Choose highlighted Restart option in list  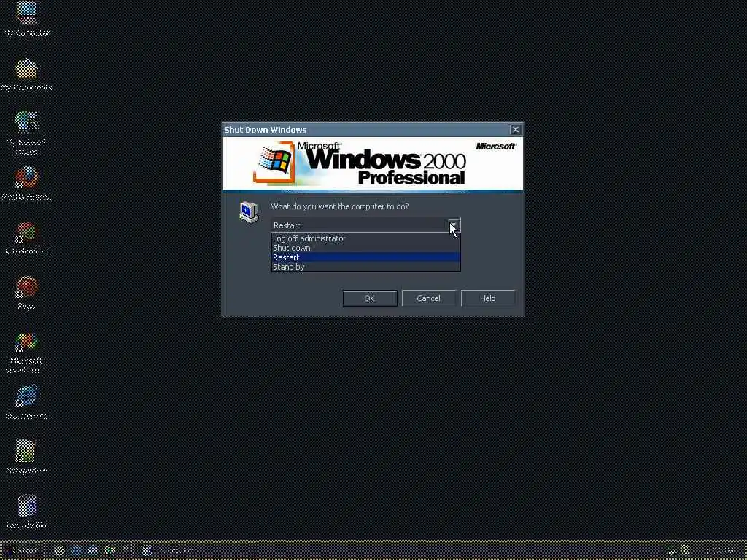pos(366,257)
